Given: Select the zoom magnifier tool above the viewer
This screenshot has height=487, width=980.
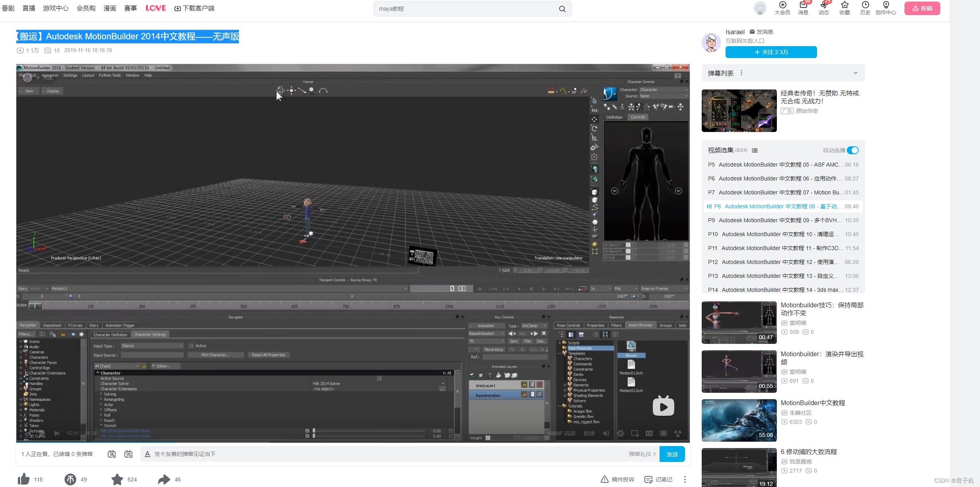Looking at the screenshot, I should (x=312, y=90).
